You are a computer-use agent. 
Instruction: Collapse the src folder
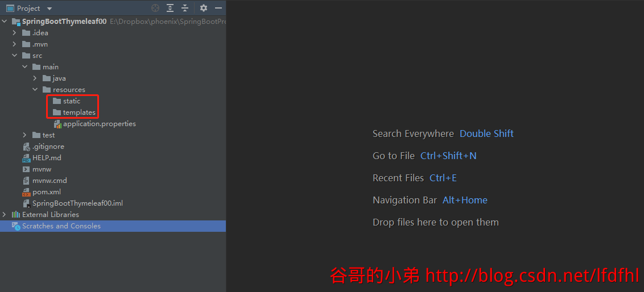point(15,55)
